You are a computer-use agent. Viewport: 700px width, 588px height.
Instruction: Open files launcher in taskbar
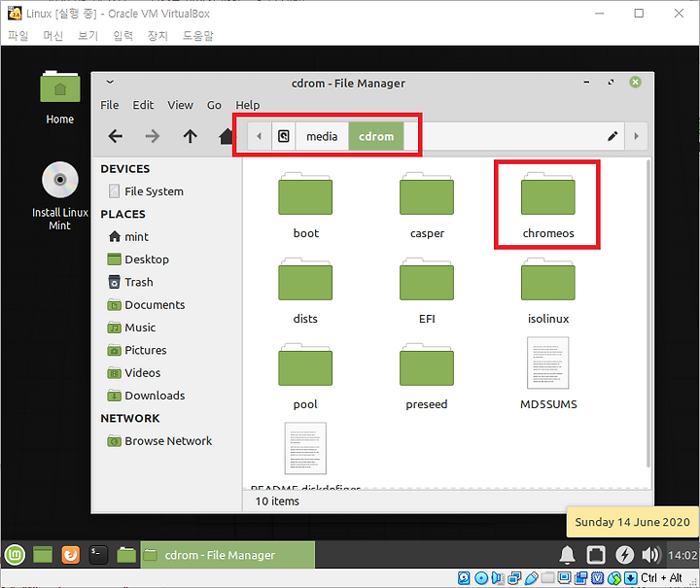[x=126, y=555]
